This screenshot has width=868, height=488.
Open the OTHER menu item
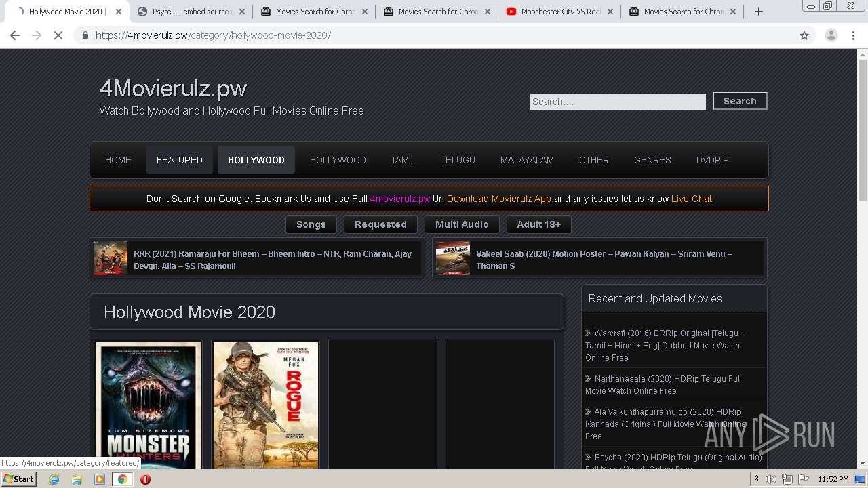click(x=594, y=160)
